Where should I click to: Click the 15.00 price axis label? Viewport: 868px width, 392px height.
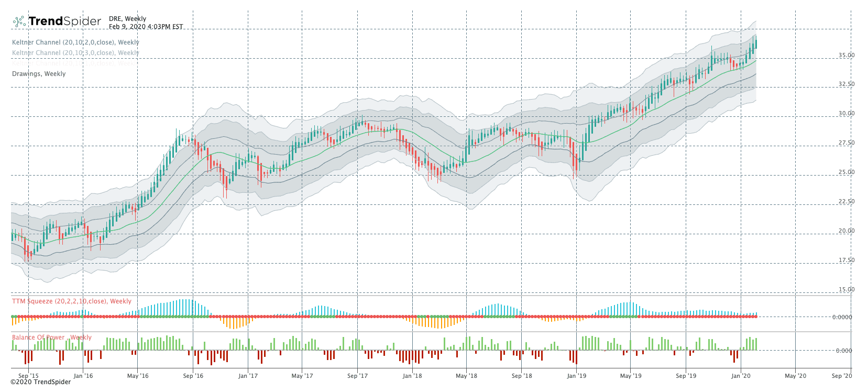(x=847, y=289)
